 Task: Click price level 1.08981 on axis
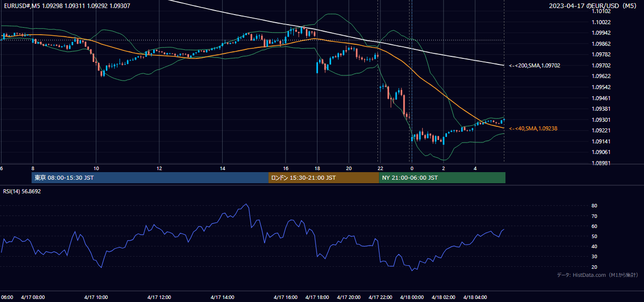pyautogui.click(x=602, y=163)
